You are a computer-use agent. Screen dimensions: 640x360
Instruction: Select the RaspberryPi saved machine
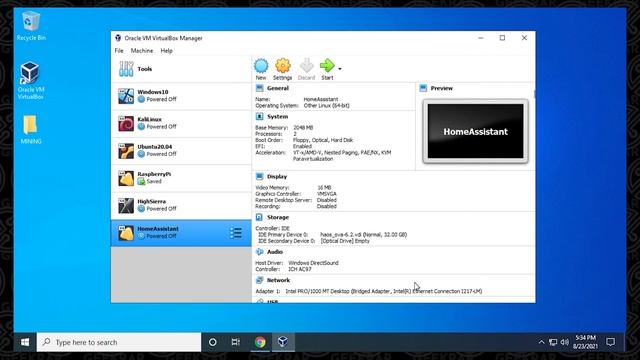tap(181, 178)
